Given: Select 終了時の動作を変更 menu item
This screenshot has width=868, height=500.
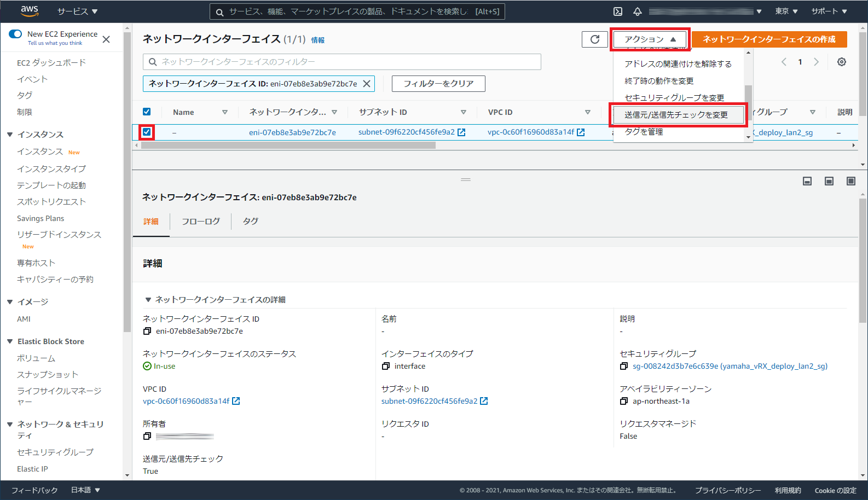Looking at the screenshot, I should (678, 81).
